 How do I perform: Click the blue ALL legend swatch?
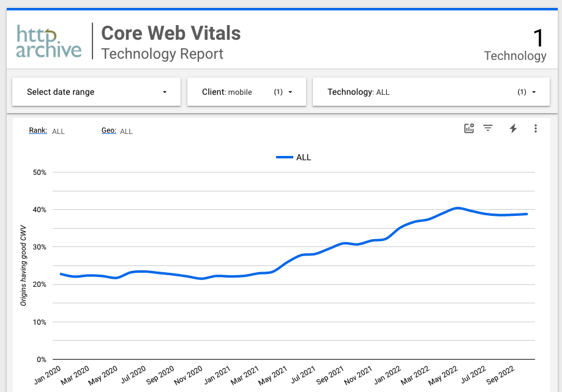coord(285,157)
